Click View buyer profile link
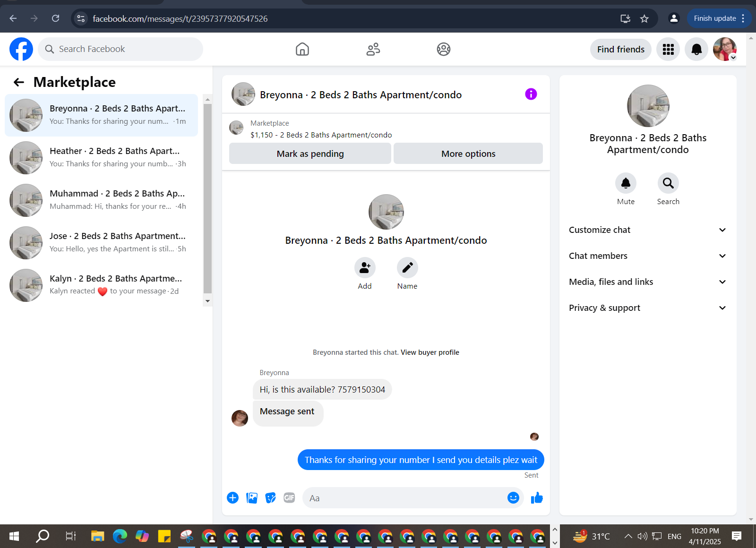 coord(430,352)
